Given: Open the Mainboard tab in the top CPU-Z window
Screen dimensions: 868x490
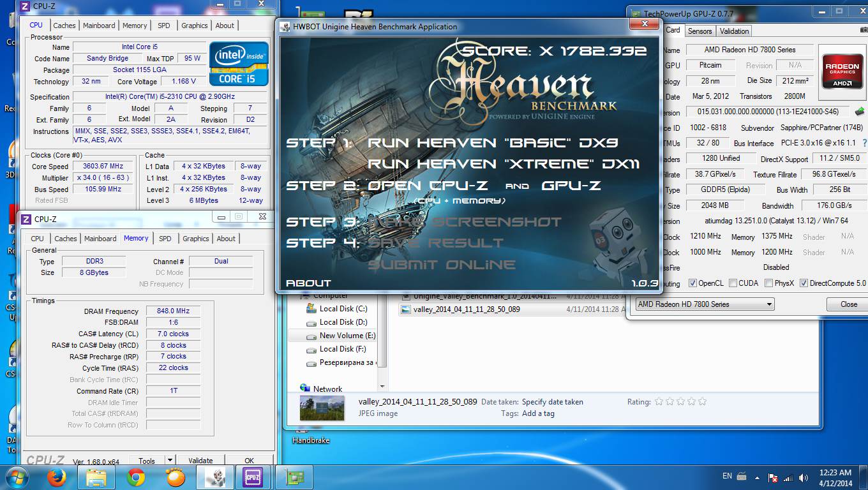Looking at the screenshot, I should (99, 26).
